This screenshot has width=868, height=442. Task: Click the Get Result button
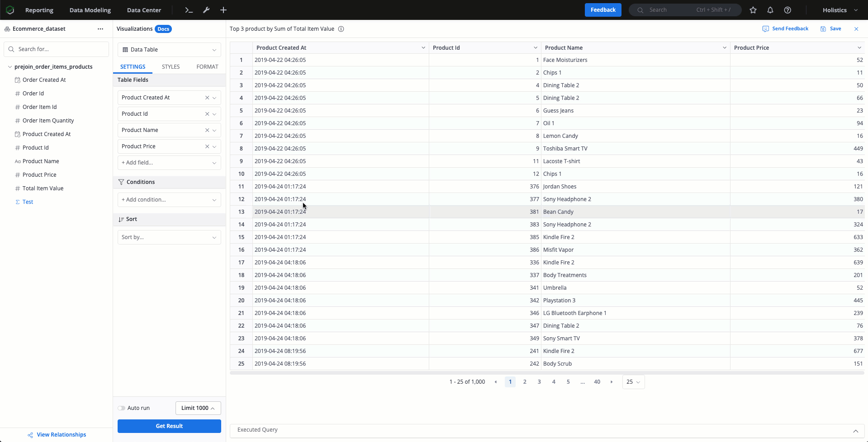(169, 426)
